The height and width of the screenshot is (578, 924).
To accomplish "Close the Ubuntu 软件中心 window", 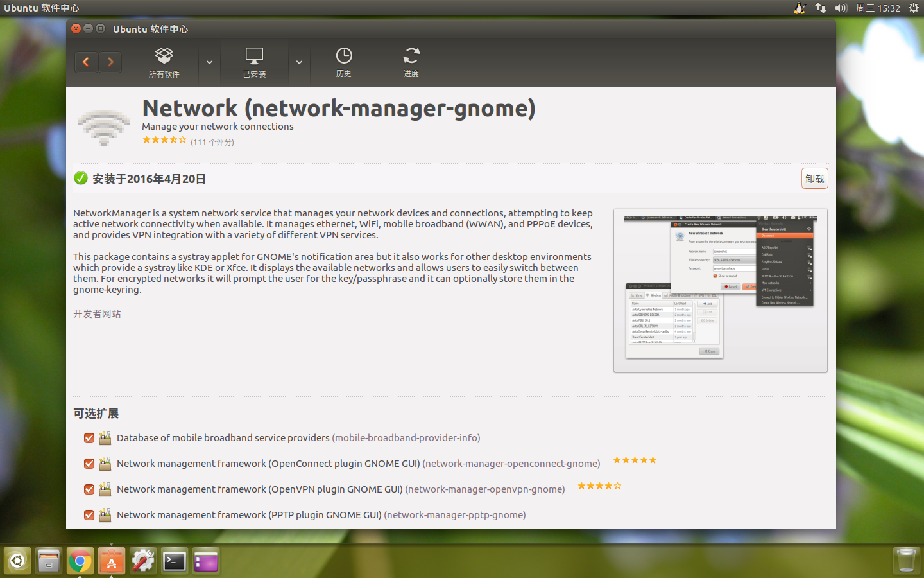I will 76,29.
